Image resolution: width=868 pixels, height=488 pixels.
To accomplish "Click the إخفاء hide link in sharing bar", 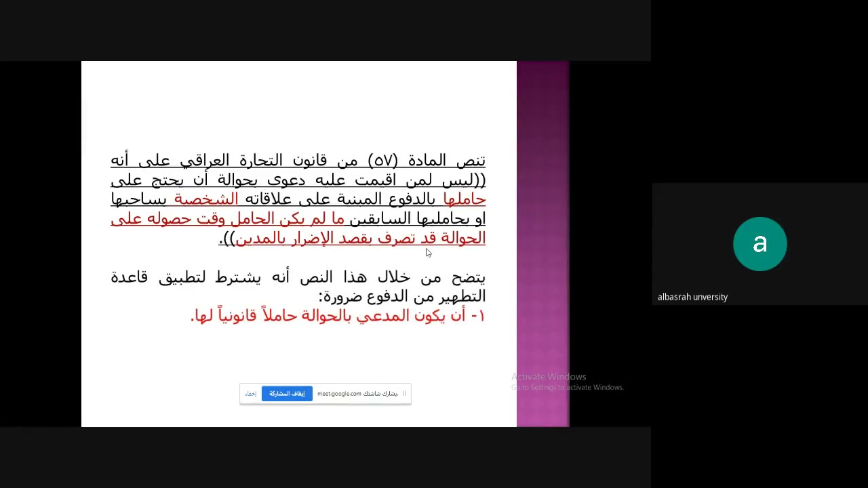I will [251, 394].
